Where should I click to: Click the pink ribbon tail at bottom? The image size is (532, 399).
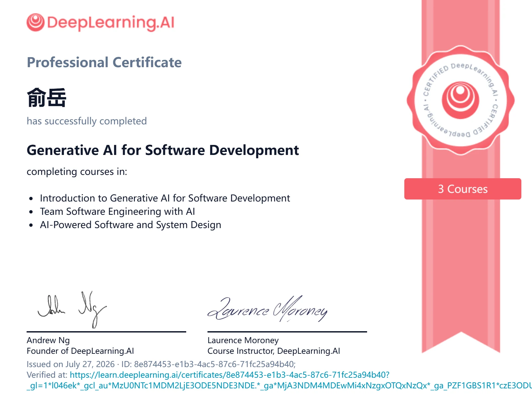pyautogui.click(x=461, y=332)
